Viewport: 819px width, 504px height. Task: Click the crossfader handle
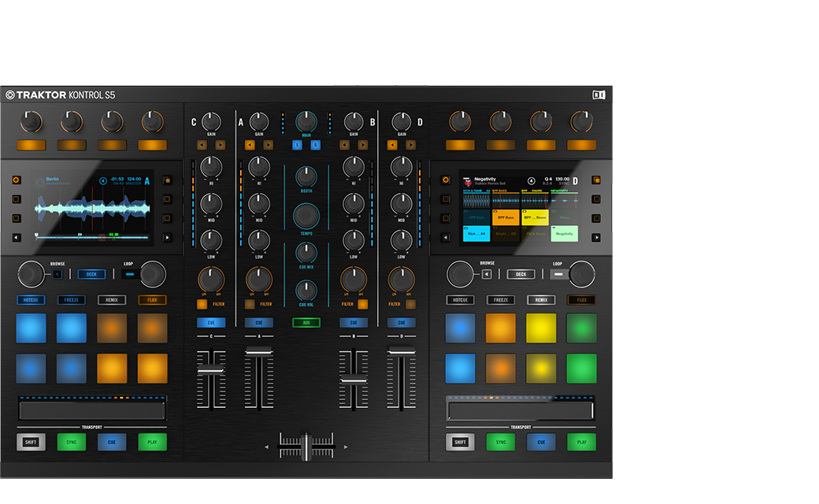(306, 447)
